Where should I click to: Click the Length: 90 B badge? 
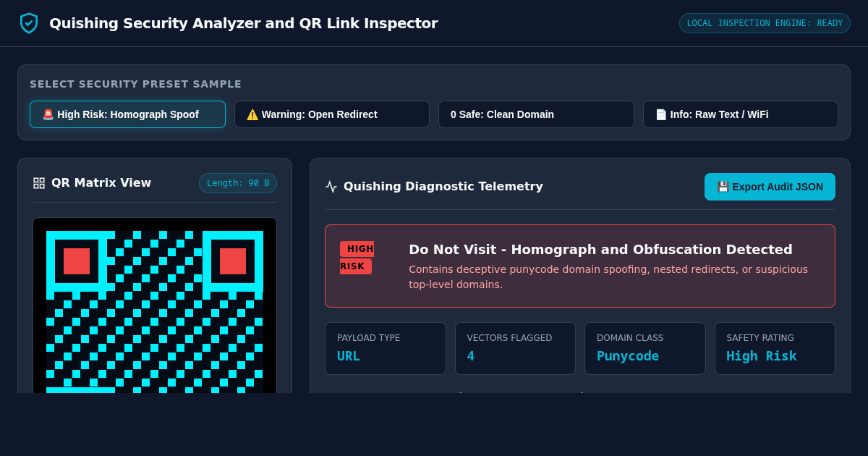point(238,183)
